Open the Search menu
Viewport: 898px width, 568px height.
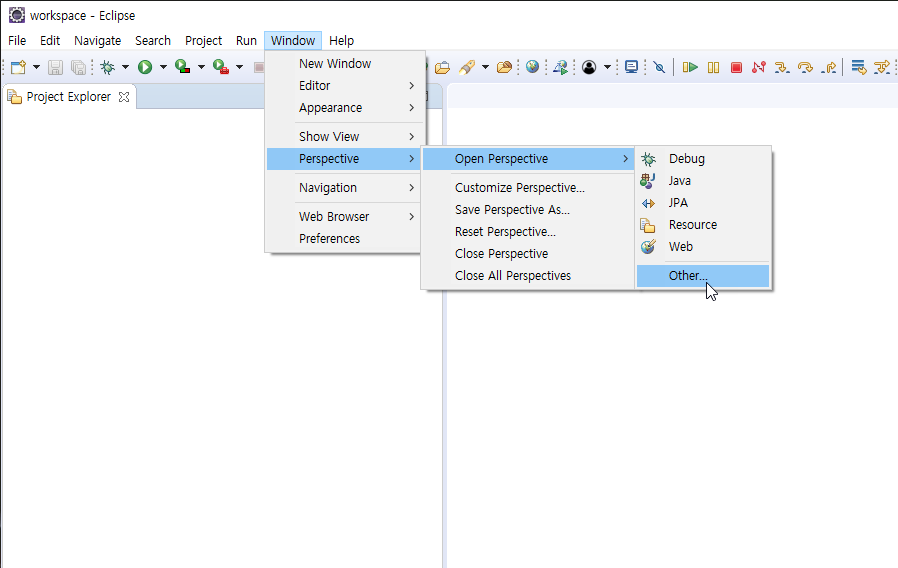[153, 41]
